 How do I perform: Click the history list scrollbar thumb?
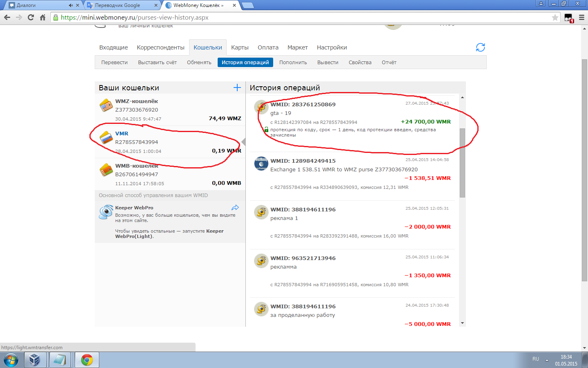pyautogui.click(x=462, y=163)
